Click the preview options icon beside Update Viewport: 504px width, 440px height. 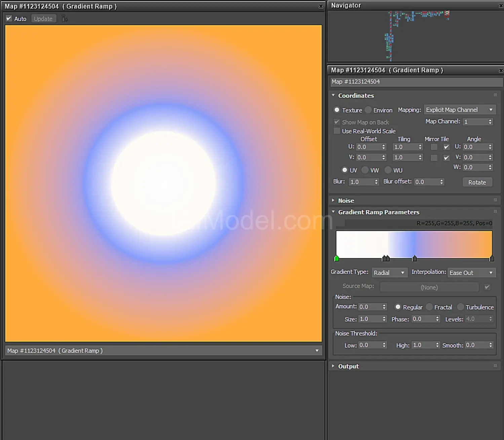tap(65, 19)
